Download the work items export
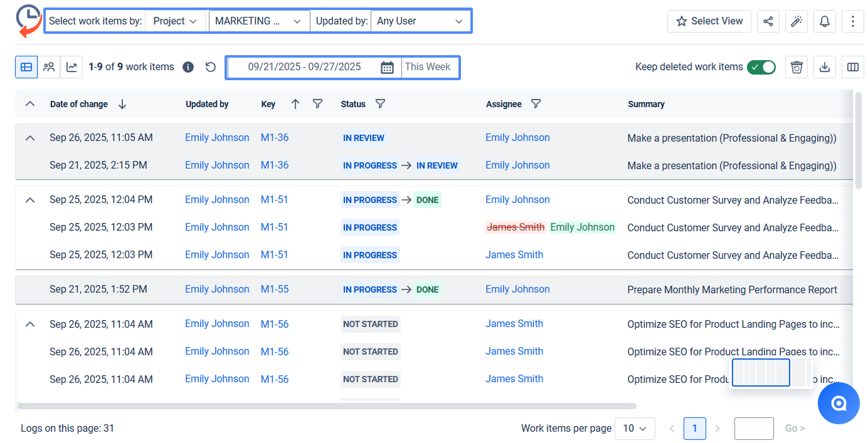This screenshot has width=868, height=443. coord(825,67)
